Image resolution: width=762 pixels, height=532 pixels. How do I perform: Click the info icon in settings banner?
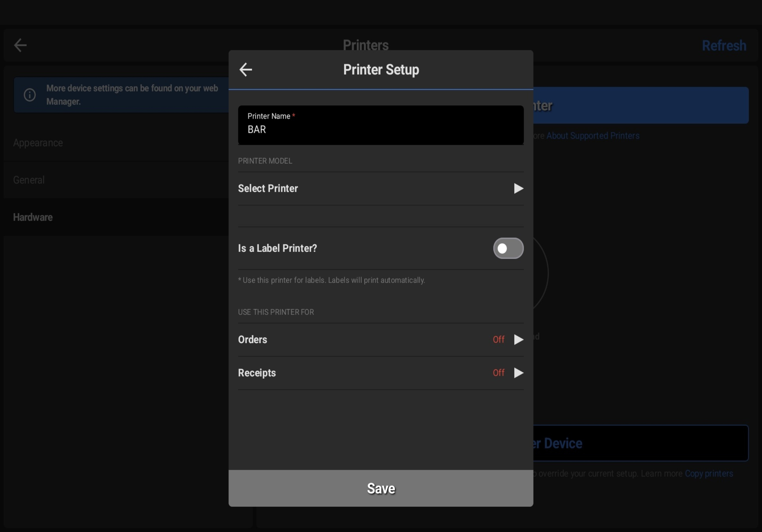30,95
